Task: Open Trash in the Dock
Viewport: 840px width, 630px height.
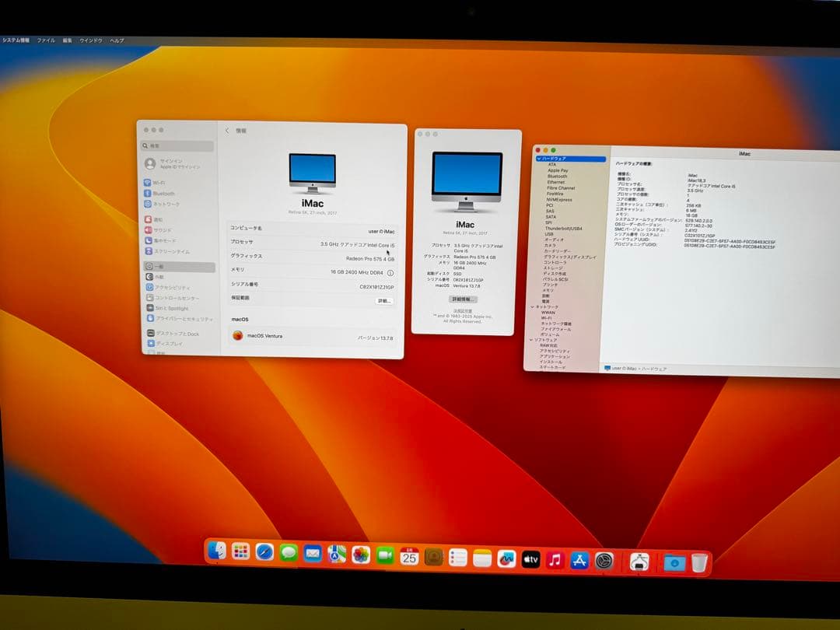Action: click(x=699, y=563)
